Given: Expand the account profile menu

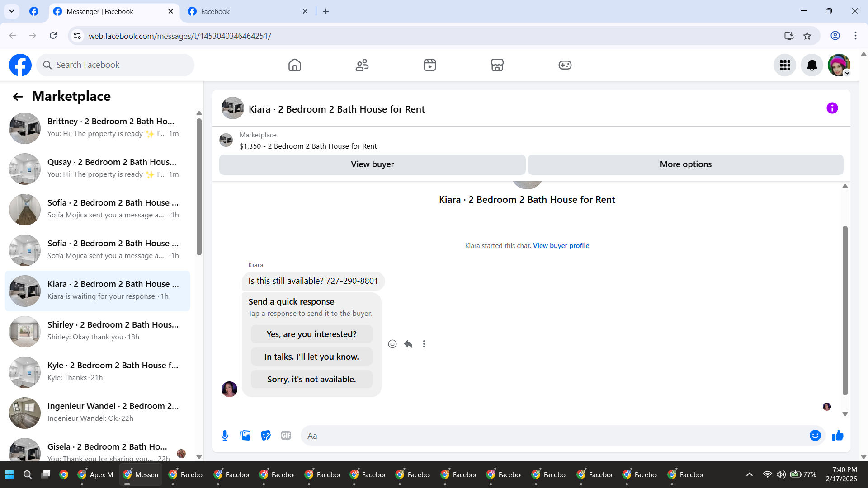Looking at the screenshot, I should [x=839, y=65].
